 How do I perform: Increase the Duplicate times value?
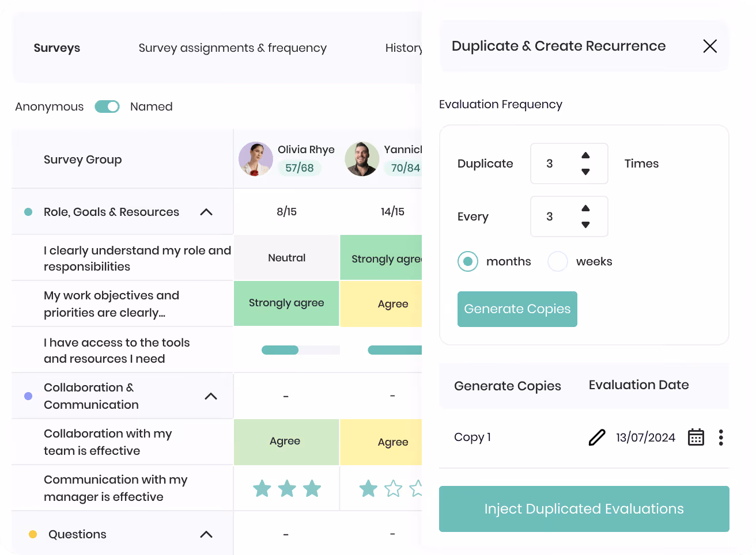(585, 155)
